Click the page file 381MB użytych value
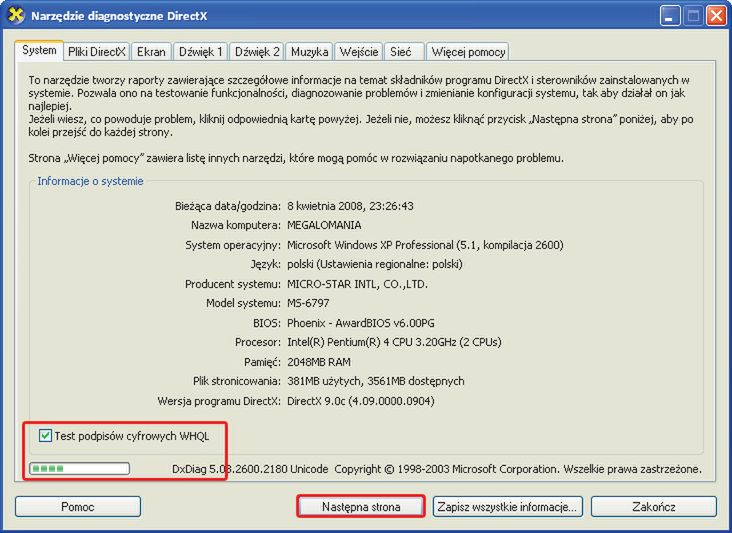The image size is (732, 533). pos(375,381)
